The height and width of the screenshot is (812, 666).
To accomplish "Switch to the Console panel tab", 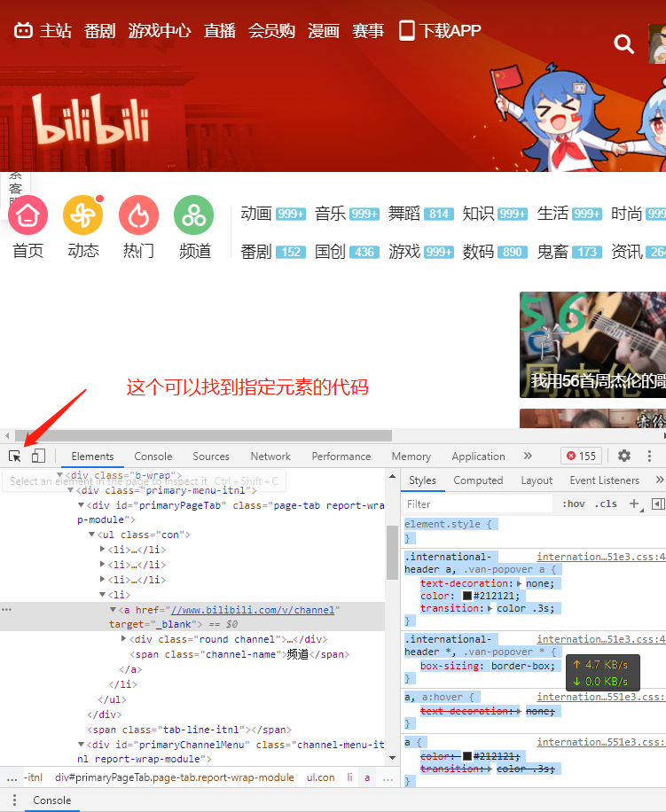I will 153,457.
